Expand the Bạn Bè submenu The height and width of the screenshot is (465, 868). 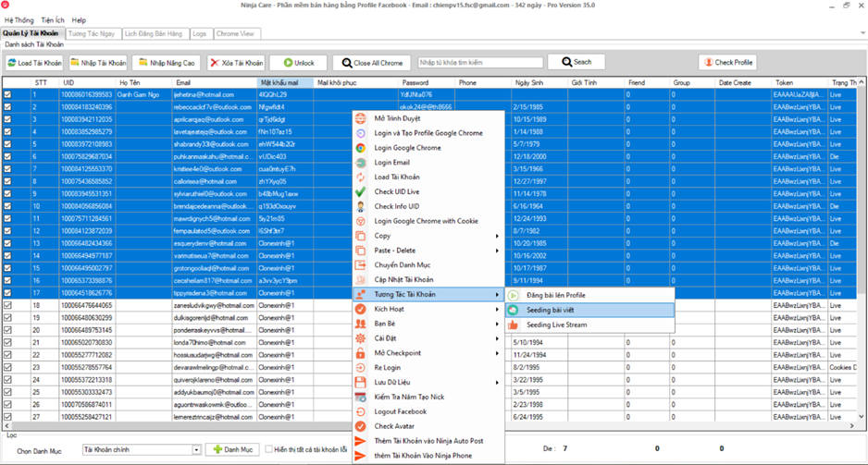coord(497,324)
